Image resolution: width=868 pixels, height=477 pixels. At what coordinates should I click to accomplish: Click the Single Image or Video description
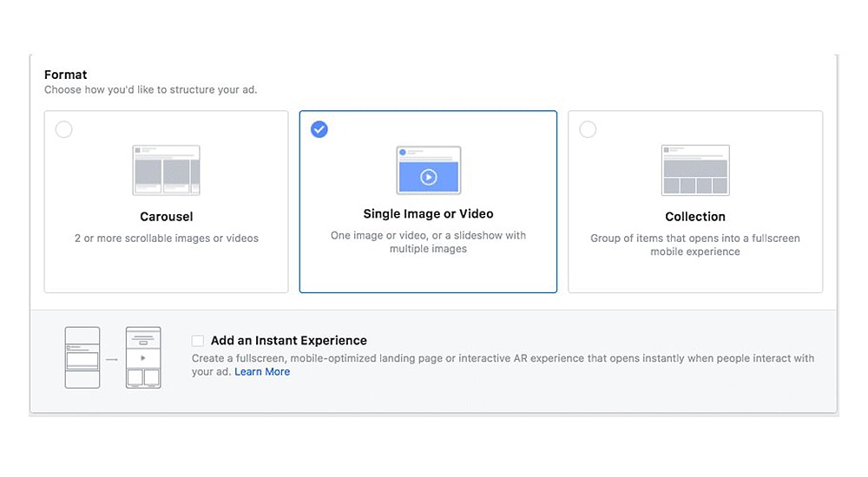[428, 242]
